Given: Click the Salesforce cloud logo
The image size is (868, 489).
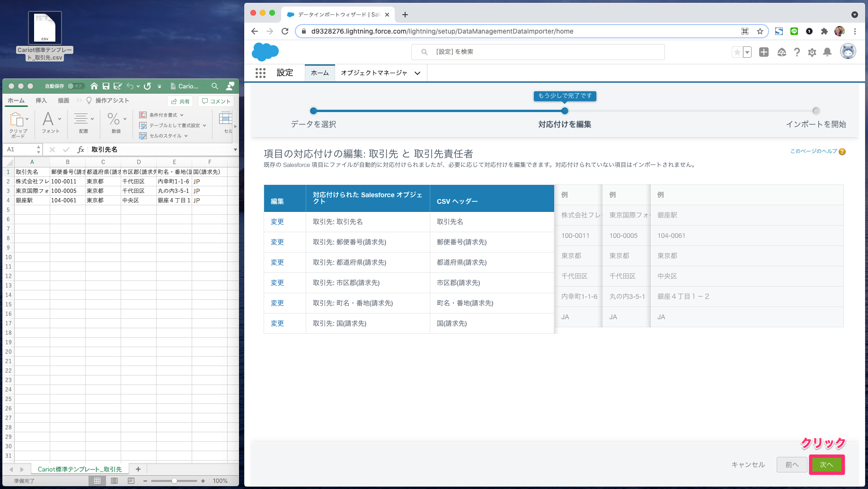Looking at the screenshot, I should 265,52.
